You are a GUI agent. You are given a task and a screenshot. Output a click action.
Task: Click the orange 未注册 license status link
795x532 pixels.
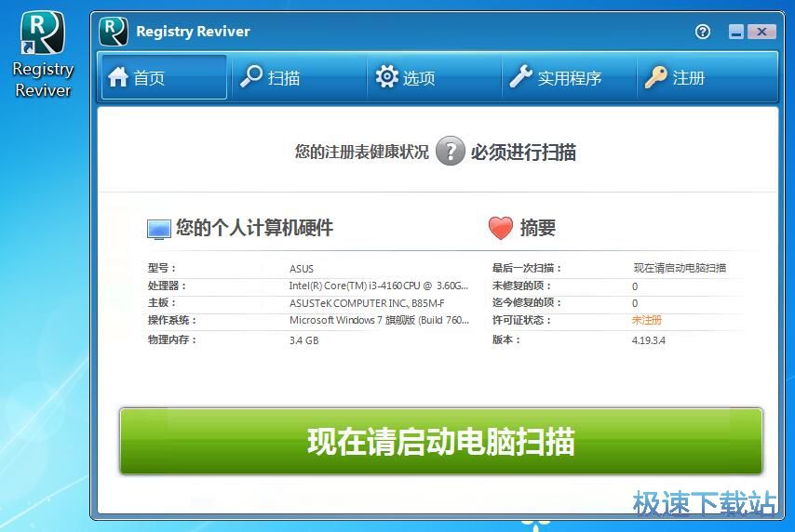pyautogui.click(x=646, y=320)
